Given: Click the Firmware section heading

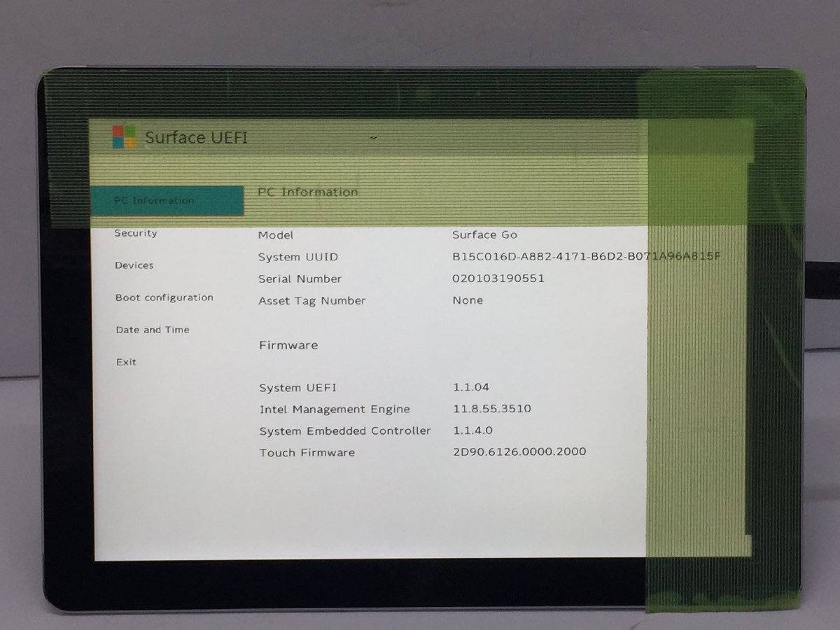Looking at the screenshot, I should [x=288, y=345].
